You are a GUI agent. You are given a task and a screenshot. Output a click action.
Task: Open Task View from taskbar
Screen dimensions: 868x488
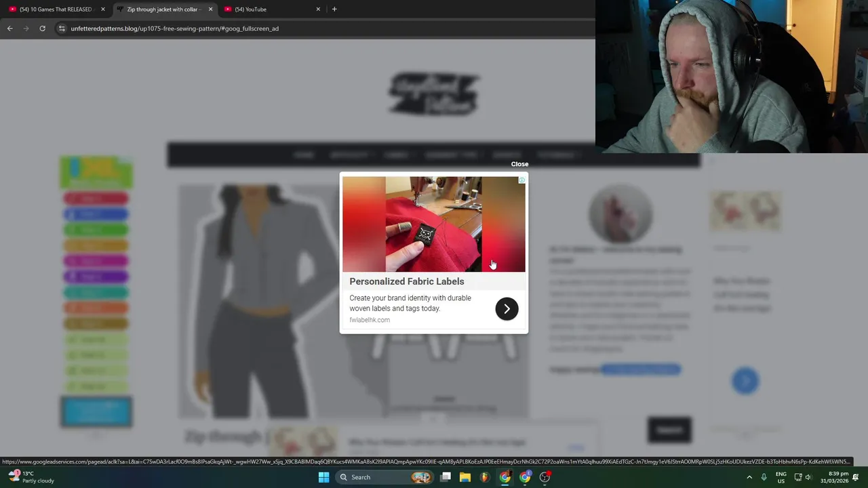tap(446, 477)
